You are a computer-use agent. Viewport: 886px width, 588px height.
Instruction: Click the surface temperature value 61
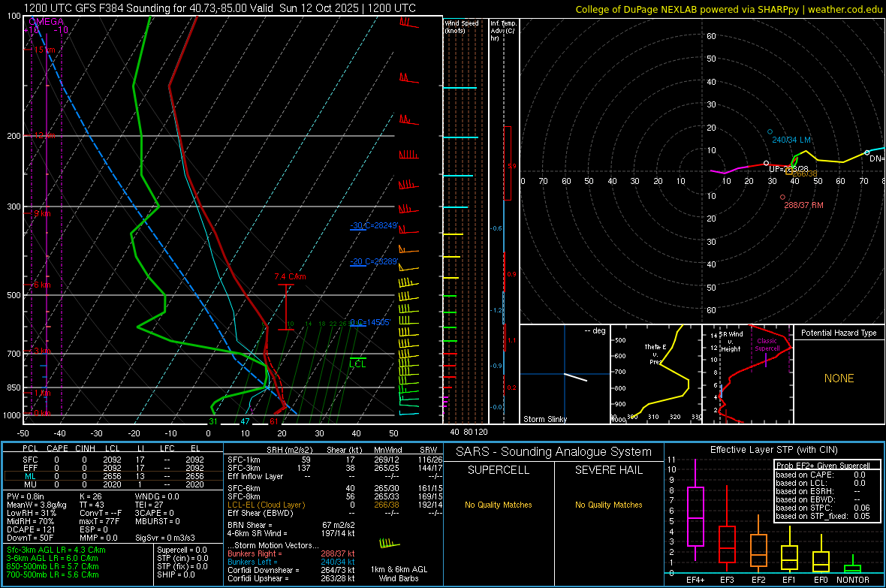[x=274, y=421]
